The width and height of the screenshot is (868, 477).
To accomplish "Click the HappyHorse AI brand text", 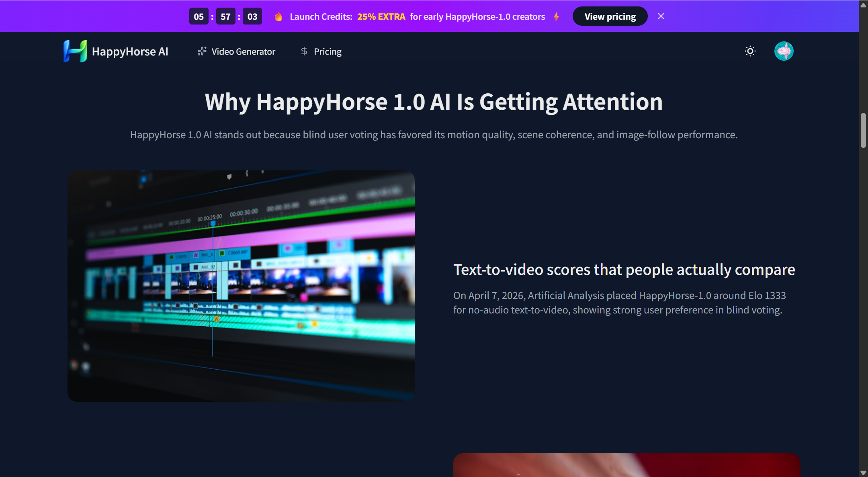I will coord(130,51).
